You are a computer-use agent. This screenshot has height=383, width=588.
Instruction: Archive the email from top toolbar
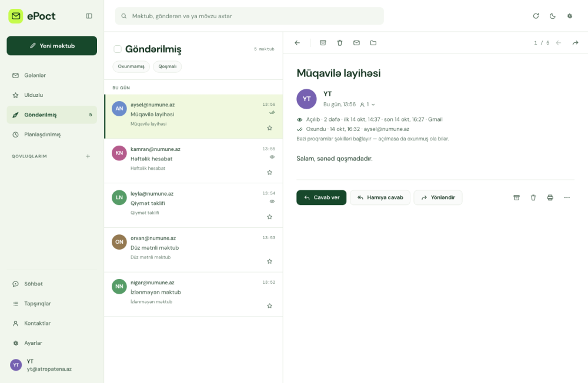click(323, 43)
